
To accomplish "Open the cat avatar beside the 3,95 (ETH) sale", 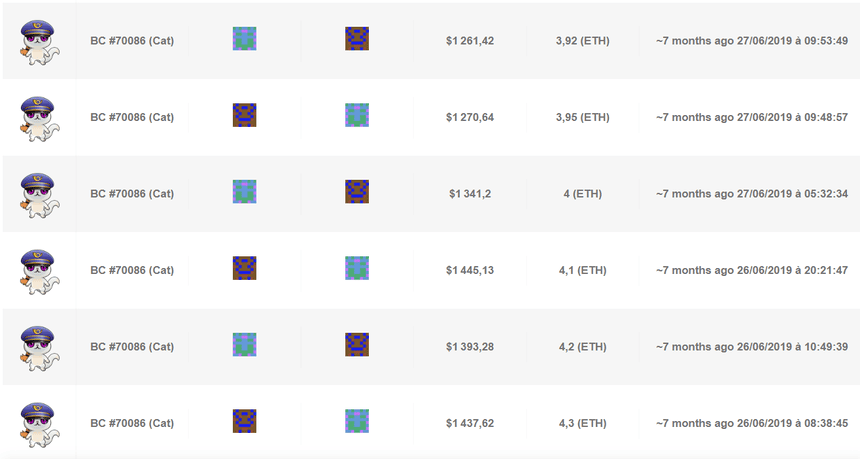I will [x=38, y=117].
